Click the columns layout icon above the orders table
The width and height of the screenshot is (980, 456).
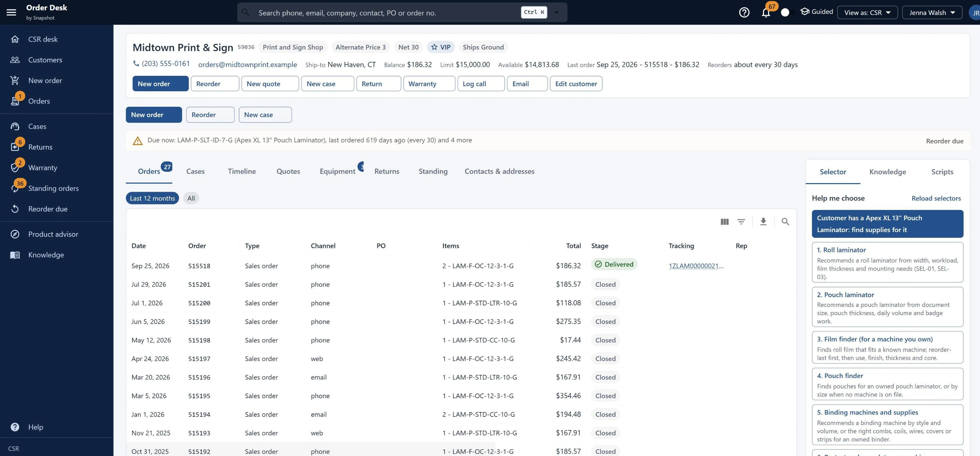[x=724, y=222]
